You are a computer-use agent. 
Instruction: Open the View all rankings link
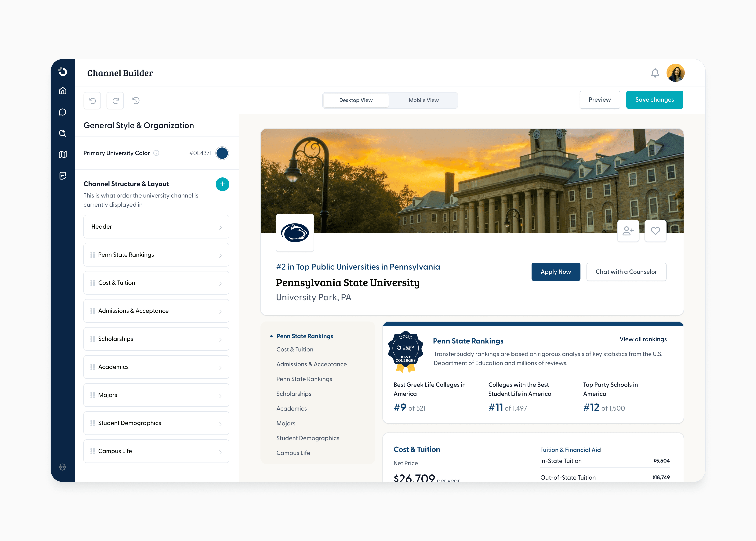point(643,339)
